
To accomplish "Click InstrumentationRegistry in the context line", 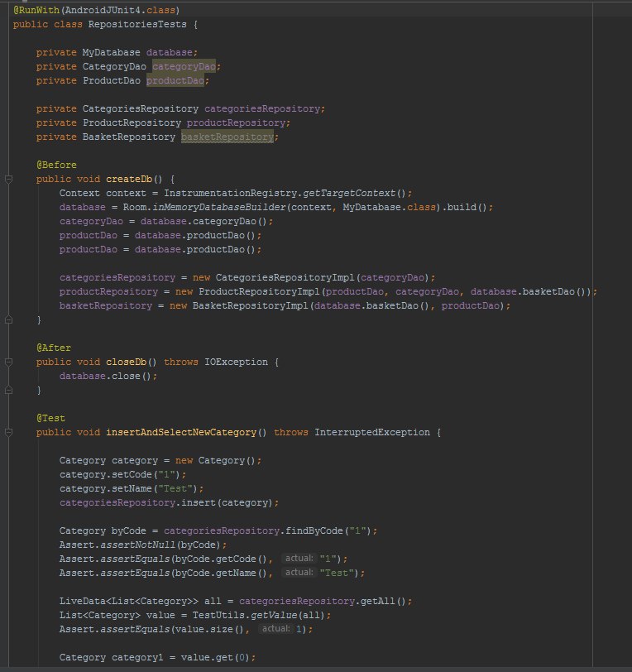I will tap(230, 194).
